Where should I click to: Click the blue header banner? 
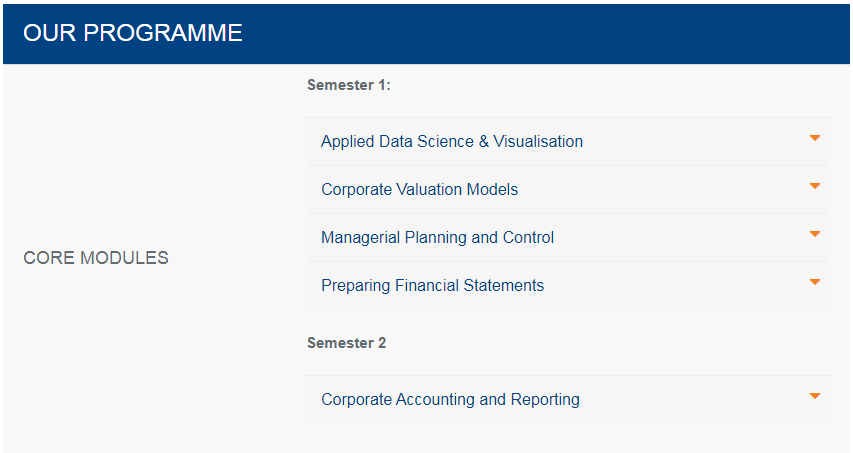550,33
